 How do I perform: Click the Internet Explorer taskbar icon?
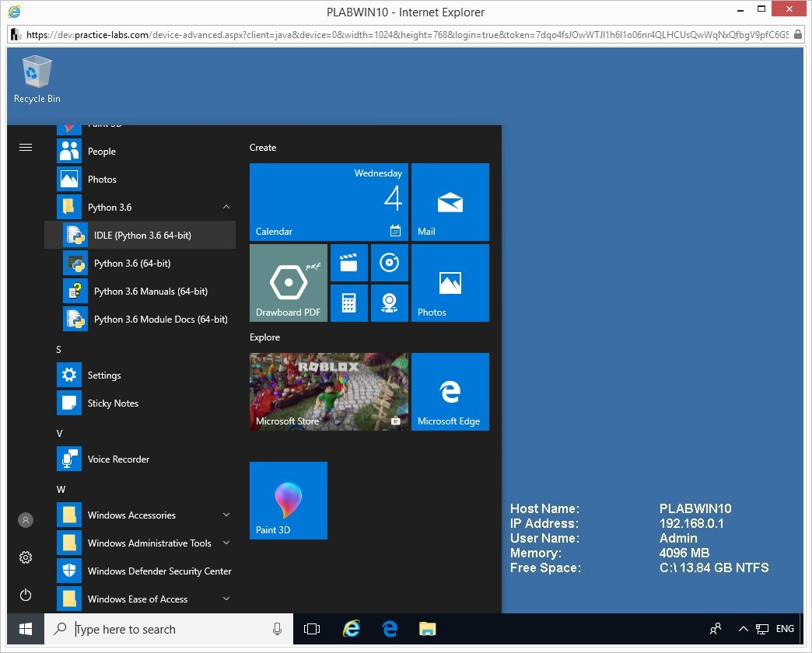(x=352, y=629)
